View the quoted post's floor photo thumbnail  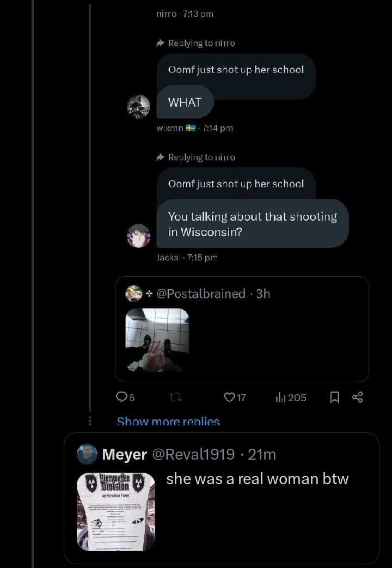point(157,340)
